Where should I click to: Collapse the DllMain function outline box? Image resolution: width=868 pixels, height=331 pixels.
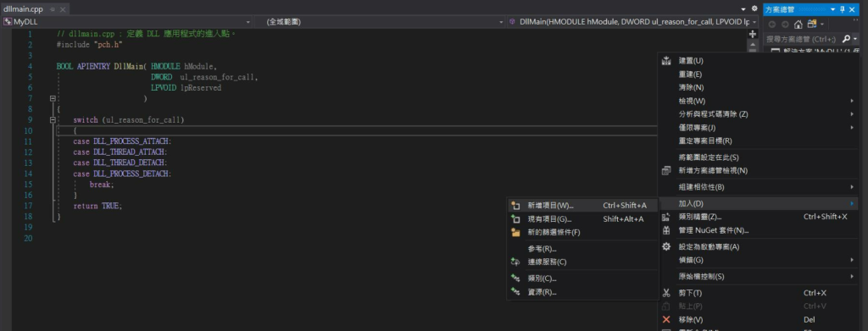coord(53,98)
